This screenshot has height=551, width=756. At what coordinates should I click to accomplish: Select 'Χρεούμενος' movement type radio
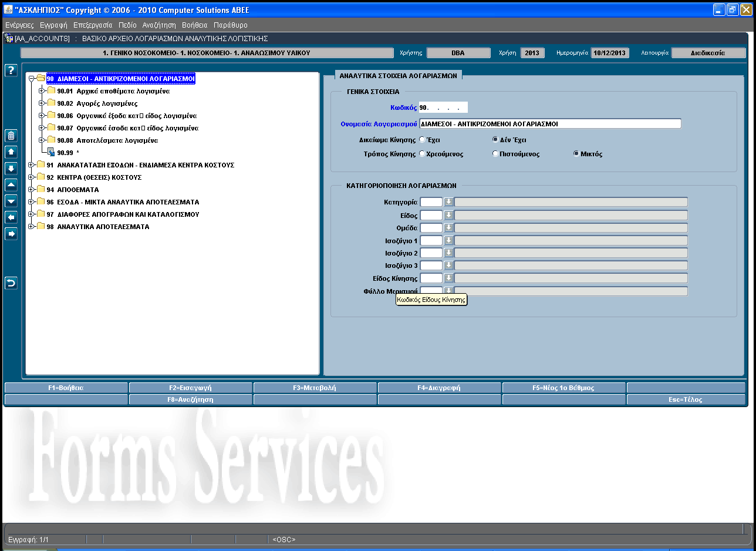pos(422,154)
